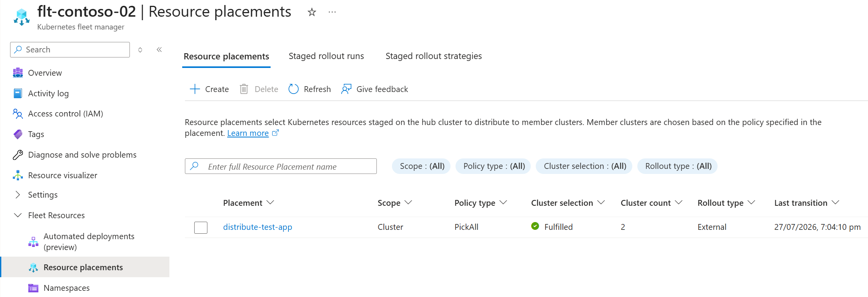
Task: Focus the Resource Placement name filter field
Action: coord(281,166)
